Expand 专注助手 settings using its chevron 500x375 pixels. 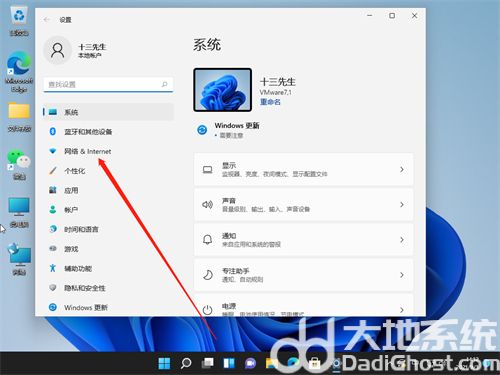402,275
